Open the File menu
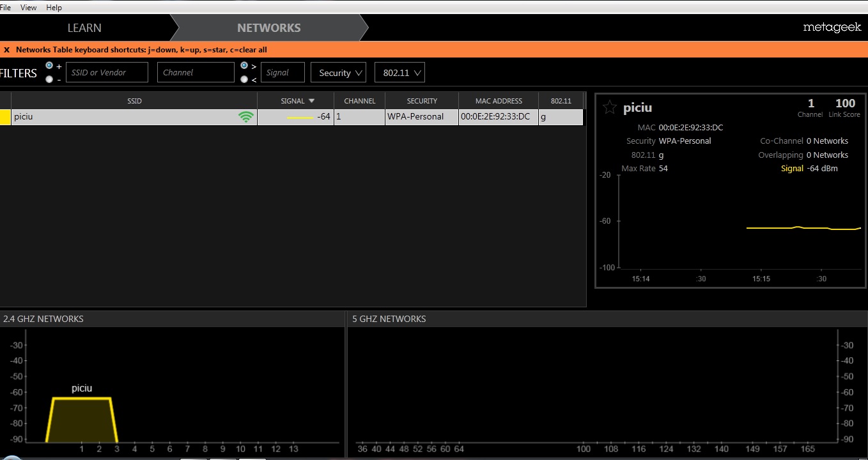This screenshot has height=460, width=868. point(6,8)
